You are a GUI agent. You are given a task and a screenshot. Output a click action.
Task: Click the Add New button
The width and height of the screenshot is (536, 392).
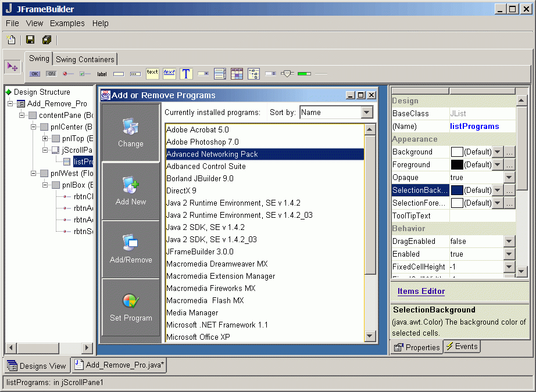131,191
